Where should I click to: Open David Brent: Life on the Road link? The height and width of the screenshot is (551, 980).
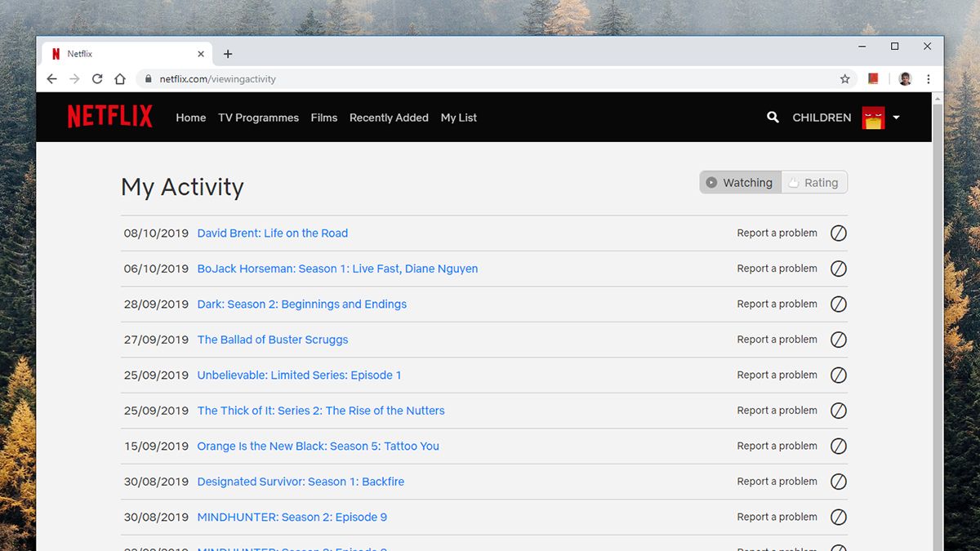tap(273, 233)
